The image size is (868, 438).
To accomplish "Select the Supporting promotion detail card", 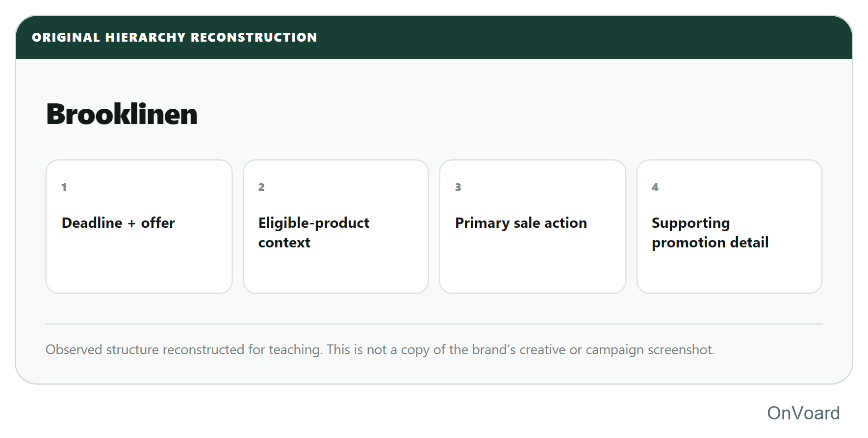I will tap(729, 226).
